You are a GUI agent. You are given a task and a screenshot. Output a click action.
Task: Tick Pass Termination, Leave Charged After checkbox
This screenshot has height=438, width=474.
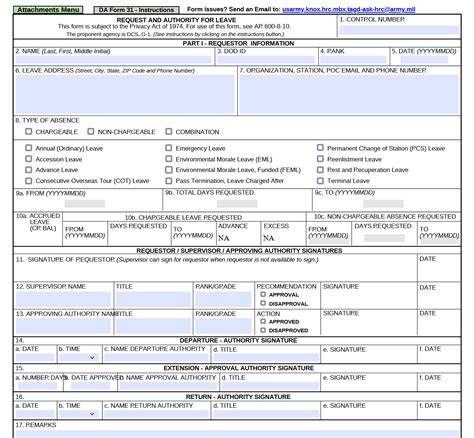click(169, 181)
